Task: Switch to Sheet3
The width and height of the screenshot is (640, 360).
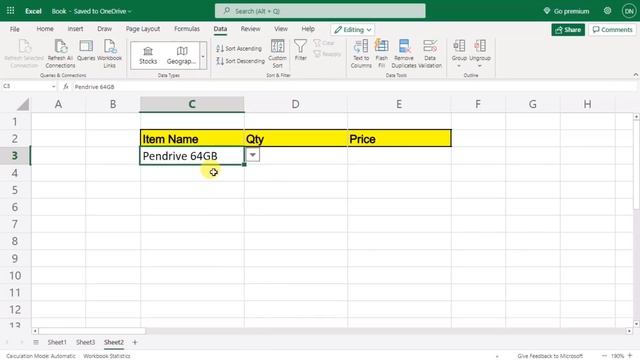Action: click(85, 342)
